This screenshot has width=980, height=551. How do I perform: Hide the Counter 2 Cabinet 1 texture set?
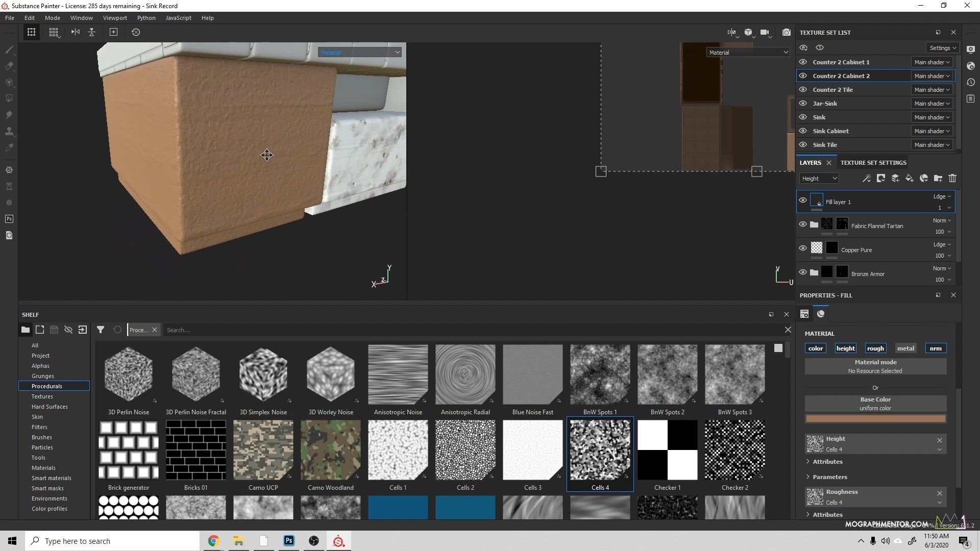[803, 62]
